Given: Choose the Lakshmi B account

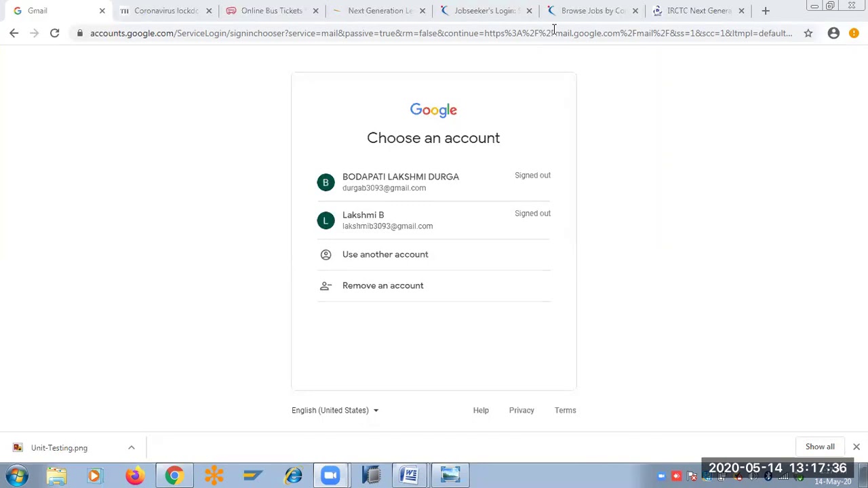Looking at the screenshot, I should (x=433, y=220).
